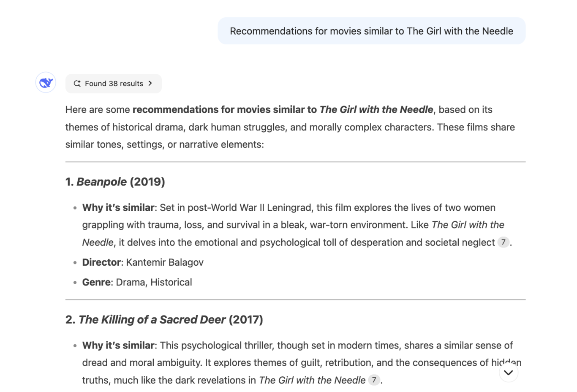
Task: Click the director name Kantemir Balagov
Action: 165,262
